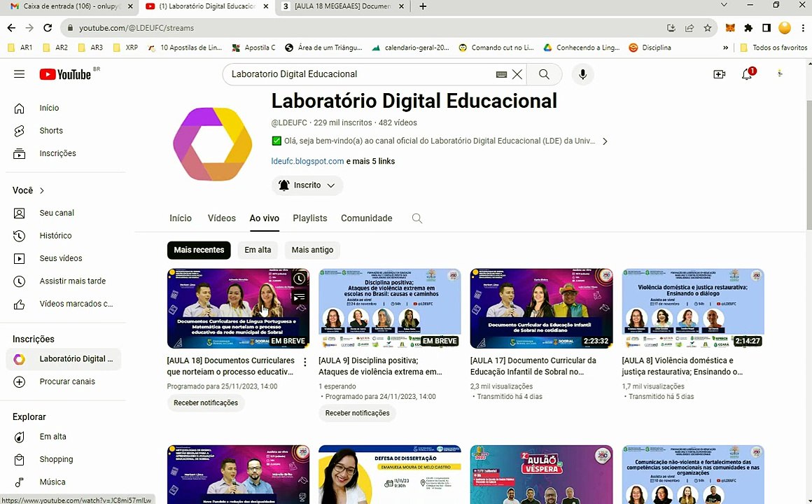Open the notifications bell

coord(747,74)
